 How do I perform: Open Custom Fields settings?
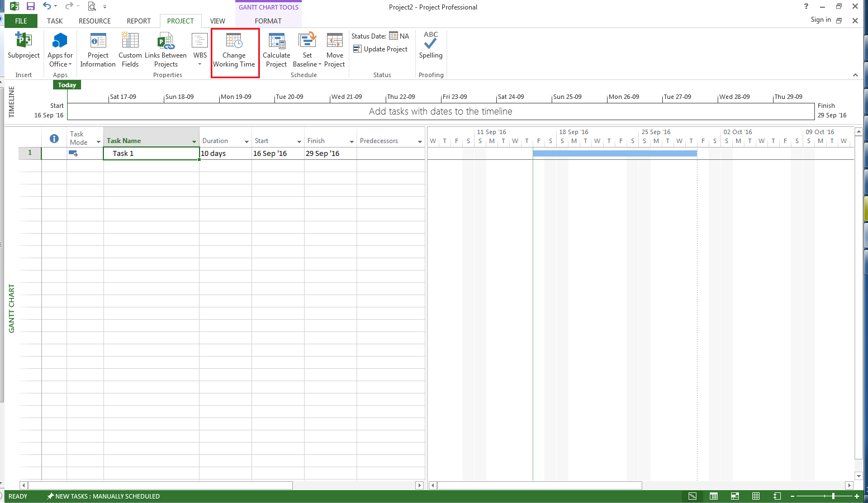(x=130, y=50)
